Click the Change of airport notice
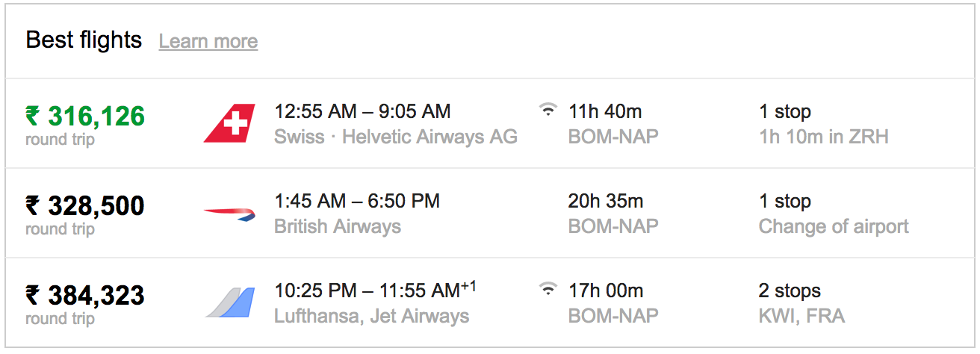Image resolution: width=980 pixels, height=354 pixels. [x=834, y=226]
